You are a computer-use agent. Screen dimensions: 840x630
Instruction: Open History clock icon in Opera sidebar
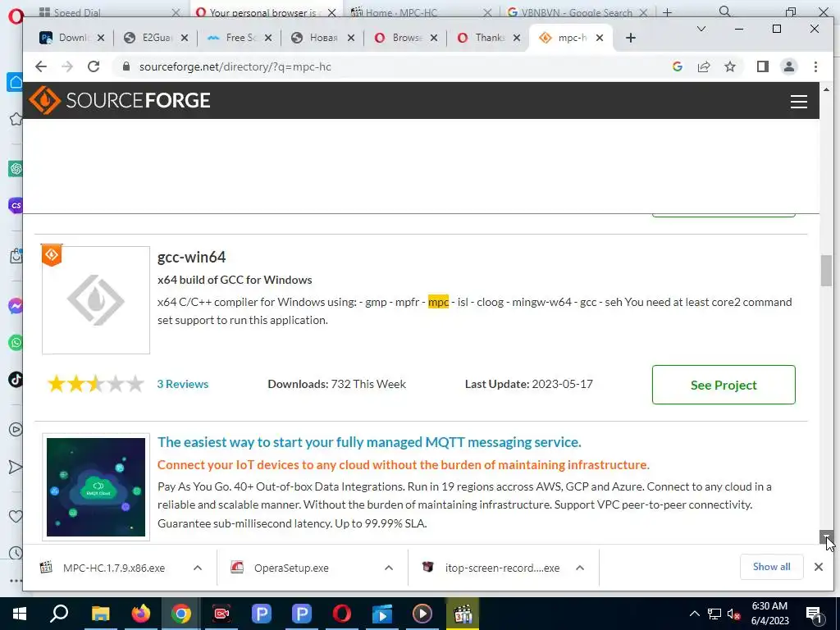click(x=16, y=552)
